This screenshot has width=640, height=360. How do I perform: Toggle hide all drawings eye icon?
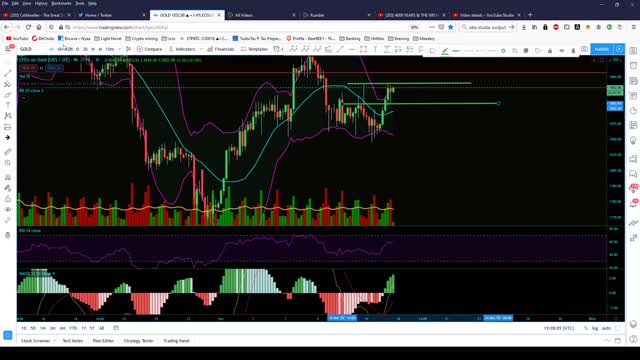(x=8, y=209)
